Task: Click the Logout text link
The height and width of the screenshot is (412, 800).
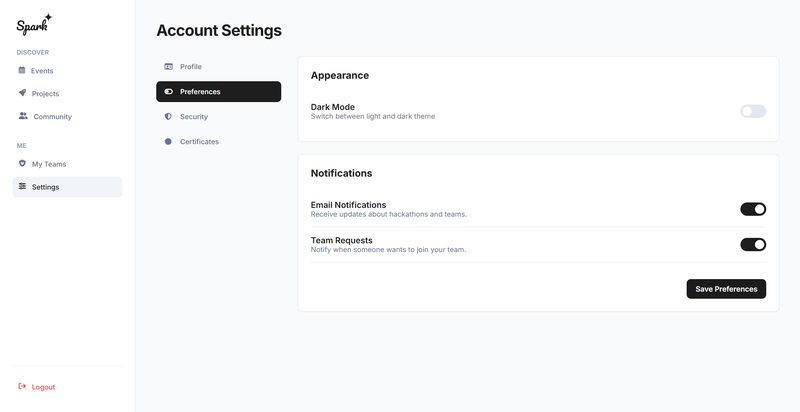Action: (x=44, y=386)
